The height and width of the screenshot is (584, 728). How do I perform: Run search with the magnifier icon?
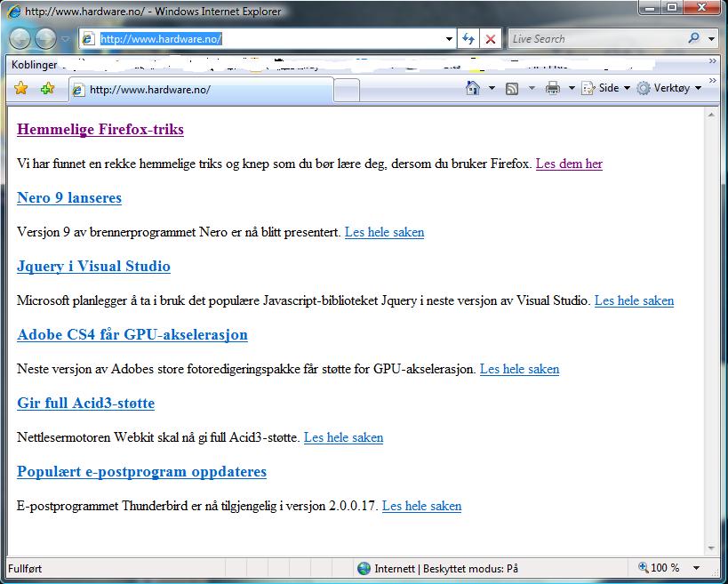[694, 38]
